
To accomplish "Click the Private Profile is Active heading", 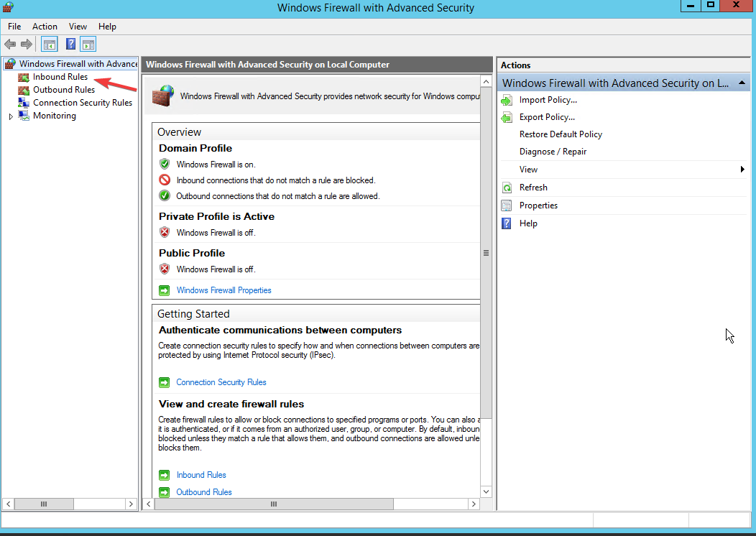I will tap(216, 217).
